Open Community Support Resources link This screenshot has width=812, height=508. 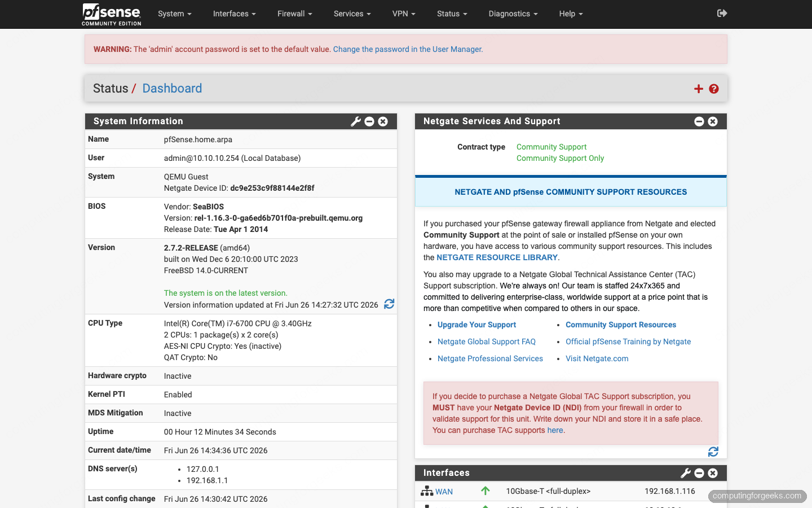[621, 325]
